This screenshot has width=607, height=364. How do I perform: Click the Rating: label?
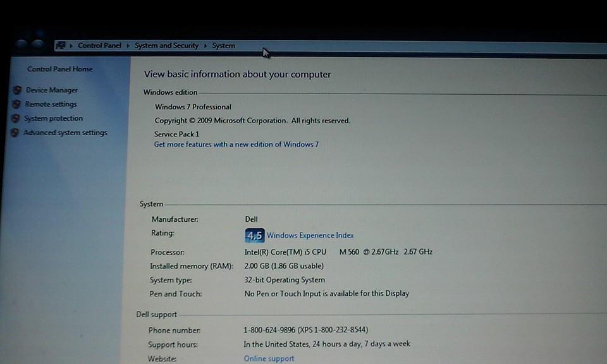[162, 233]
